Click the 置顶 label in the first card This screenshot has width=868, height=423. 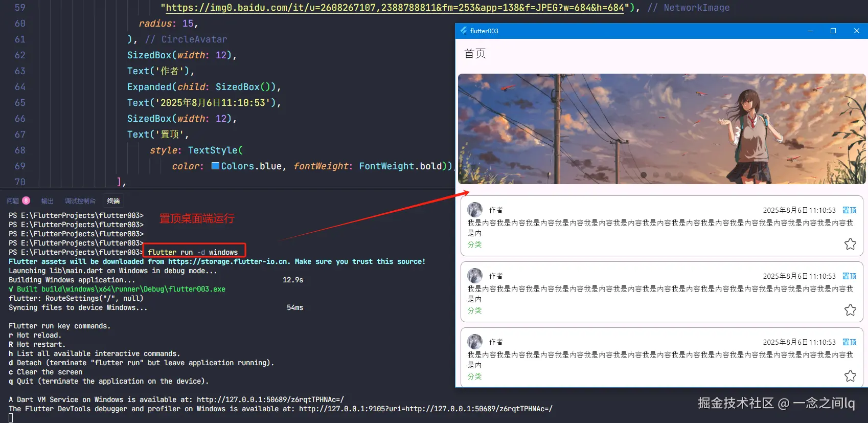point(850,210)
